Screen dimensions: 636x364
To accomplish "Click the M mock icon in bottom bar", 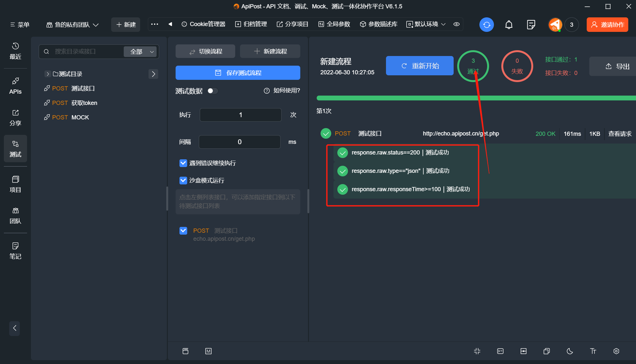I will pos(208,351).
